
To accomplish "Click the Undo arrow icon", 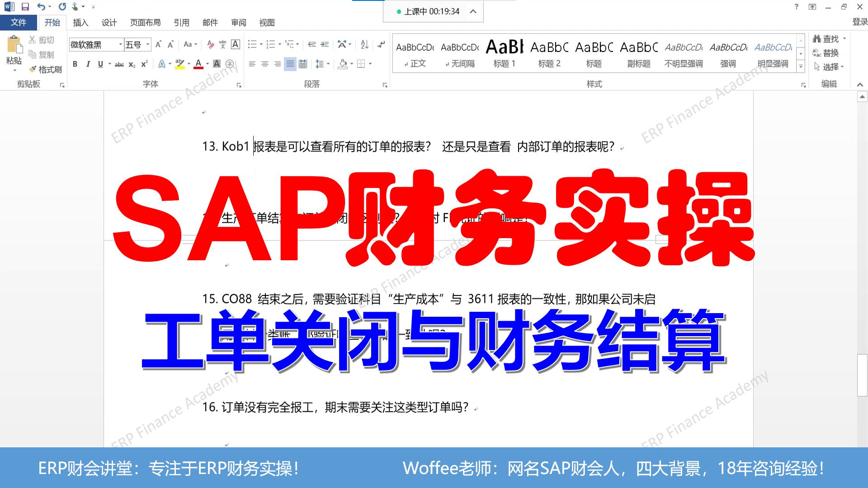I will tap(41, 7).
